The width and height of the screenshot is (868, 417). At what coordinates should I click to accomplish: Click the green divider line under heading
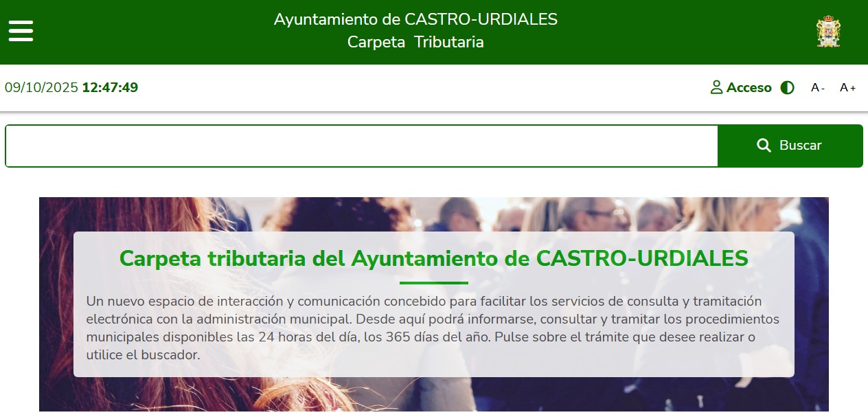433,282
